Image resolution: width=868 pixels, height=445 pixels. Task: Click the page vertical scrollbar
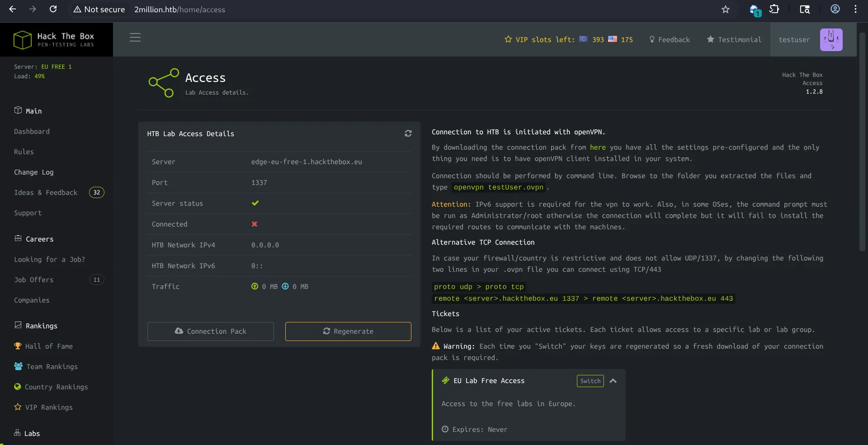862,141
